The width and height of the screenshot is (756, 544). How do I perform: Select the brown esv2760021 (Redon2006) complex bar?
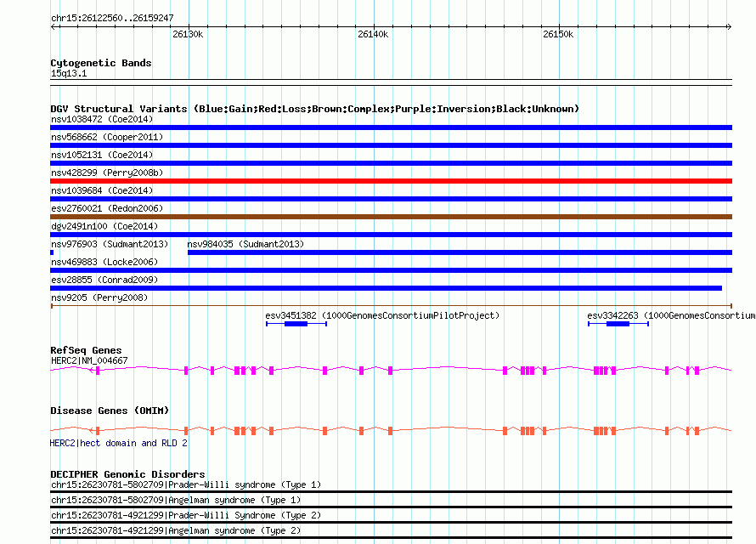[x=391, y=217]
